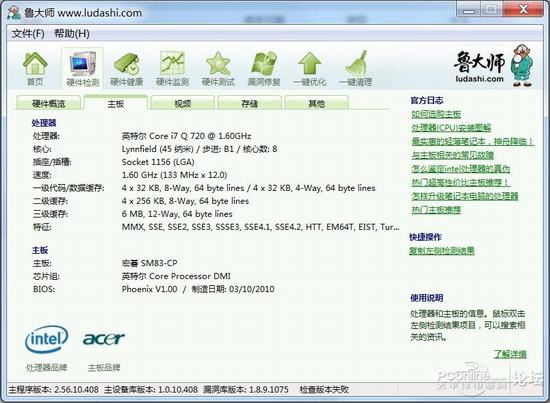550x403 pixels.
Task: Click 主程序版本: 2.56.10.408 status entry
Action: pos(53,390)
